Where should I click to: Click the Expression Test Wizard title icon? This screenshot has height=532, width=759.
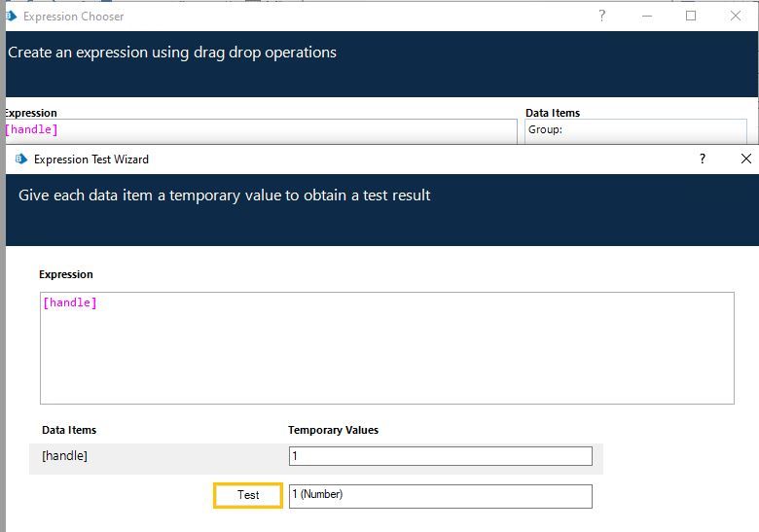[x=21, y=159]
